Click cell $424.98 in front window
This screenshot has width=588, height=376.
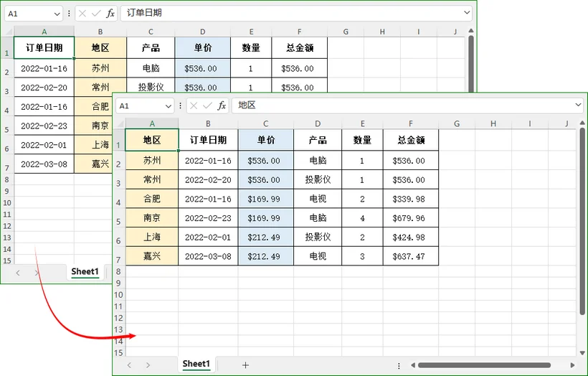click(x=411, y=238)
